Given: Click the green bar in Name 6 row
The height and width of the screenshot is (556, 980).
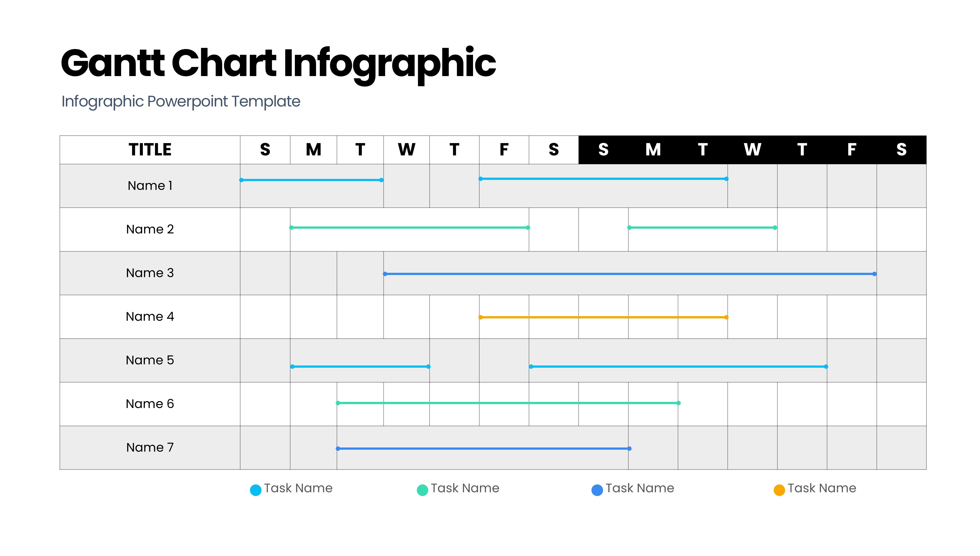Looking at the screenshot, I should pos(507,403).
